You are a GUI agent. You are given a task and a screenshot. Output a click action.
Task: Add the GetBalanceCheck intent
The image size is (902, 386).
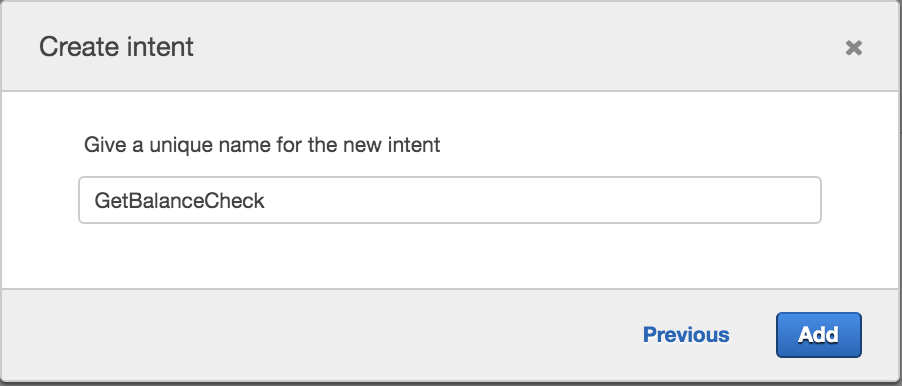[819, 335]
